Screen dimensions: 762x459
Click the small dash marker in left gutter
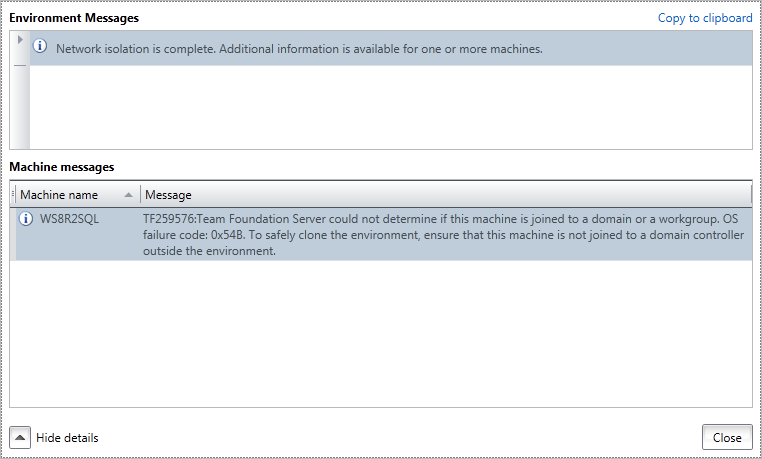20,65
